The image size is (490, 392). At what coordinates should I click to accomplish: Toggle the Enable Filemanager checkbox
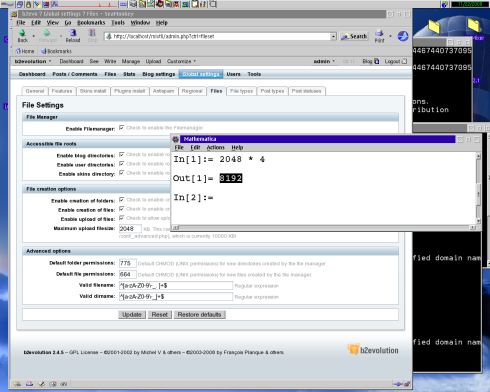122,128
